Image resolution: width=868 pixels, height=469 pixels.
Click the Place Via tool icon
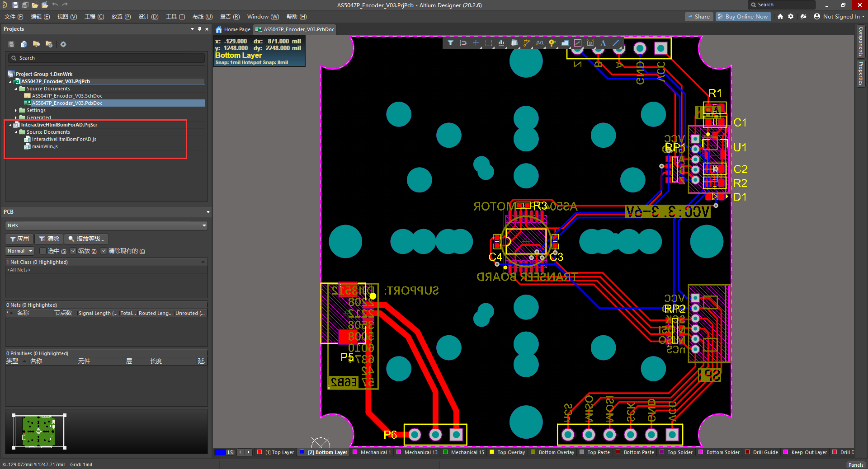pos(552,43)
